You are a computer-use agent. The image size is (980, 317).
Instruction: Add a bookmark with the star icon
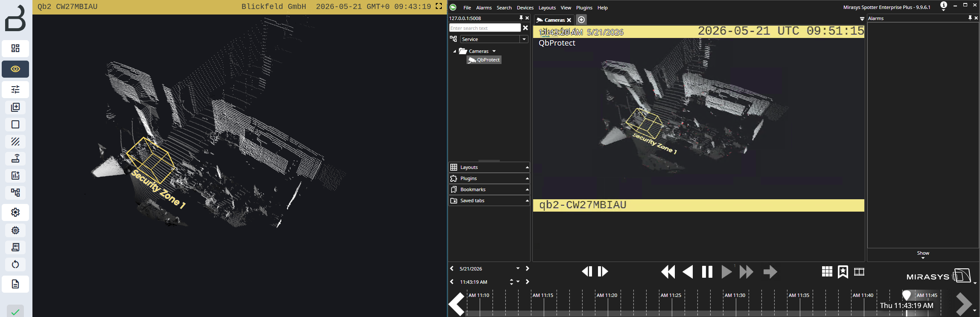(x=843, y=272)
